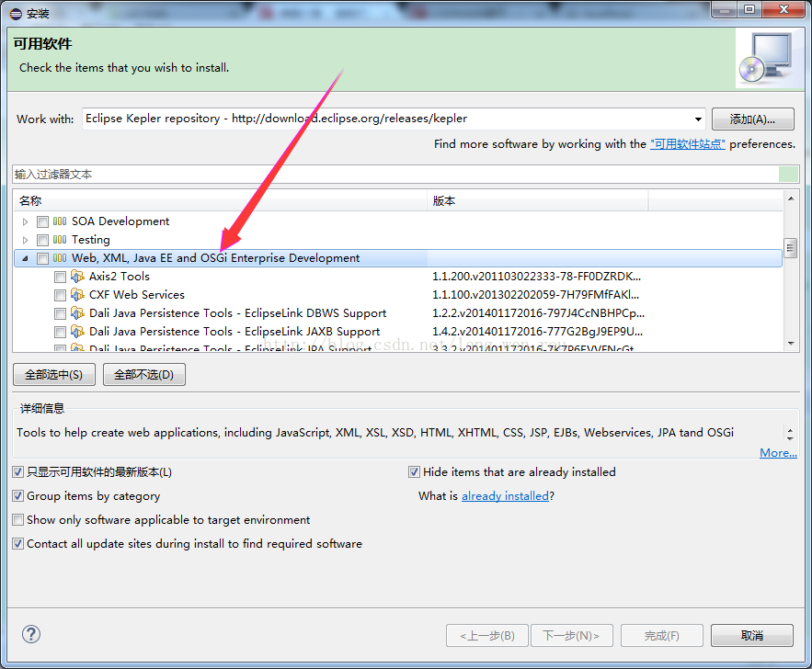
Task: Check the SOA Development checkbox
Action: [42, 222]
